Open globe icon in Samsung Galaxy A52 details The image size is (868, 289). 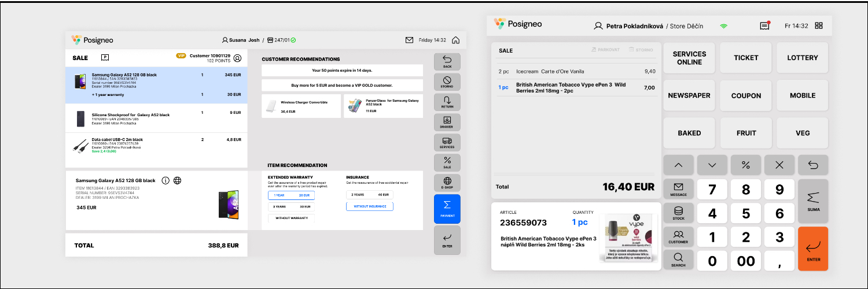[x=178, y=180]
